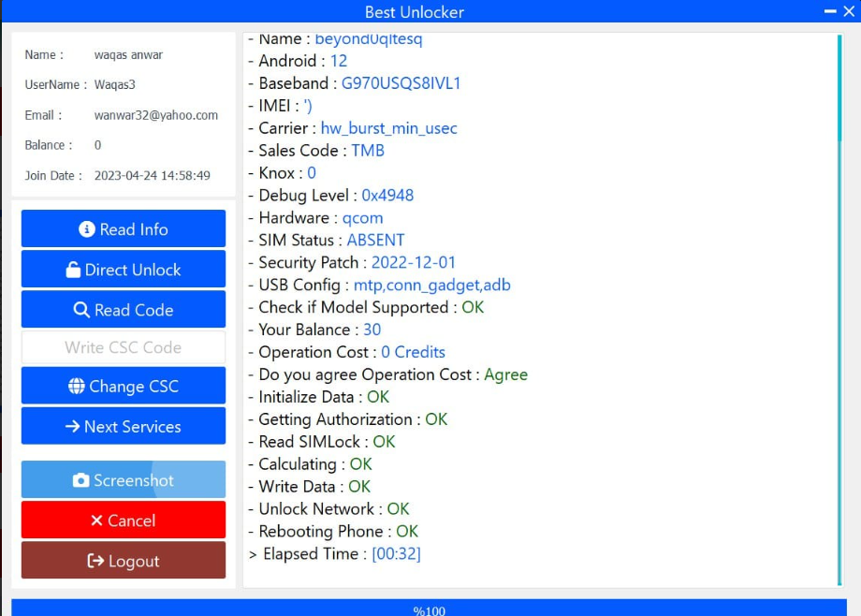Select the Hardware value qcom
The image size is (861, 616).
point(362,218)
